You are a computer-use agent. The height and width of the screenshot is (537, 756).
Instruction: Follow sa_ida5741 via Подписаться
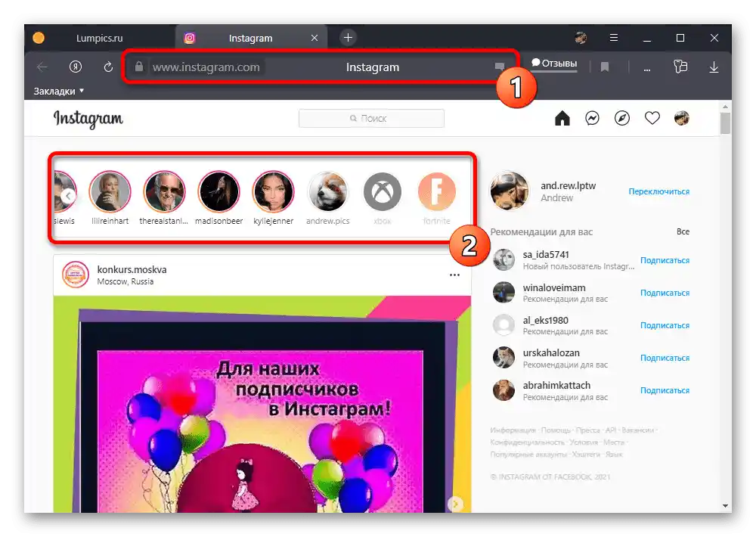point(665,260)
